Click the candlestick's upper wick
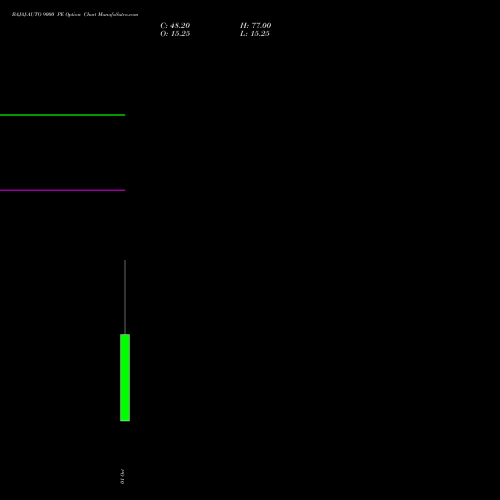500x500 pixels. coord(125,297)
